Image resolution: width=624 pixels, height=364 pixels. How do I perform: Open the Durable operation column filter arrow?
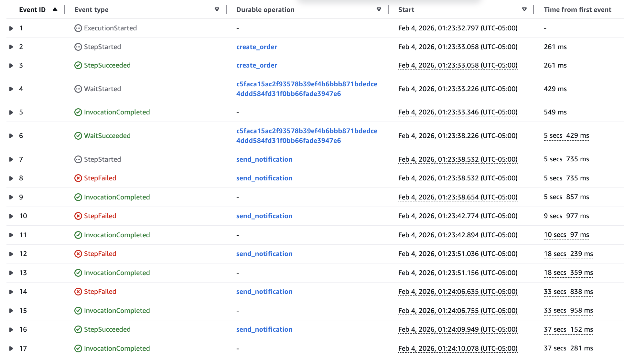pos(379,10)
